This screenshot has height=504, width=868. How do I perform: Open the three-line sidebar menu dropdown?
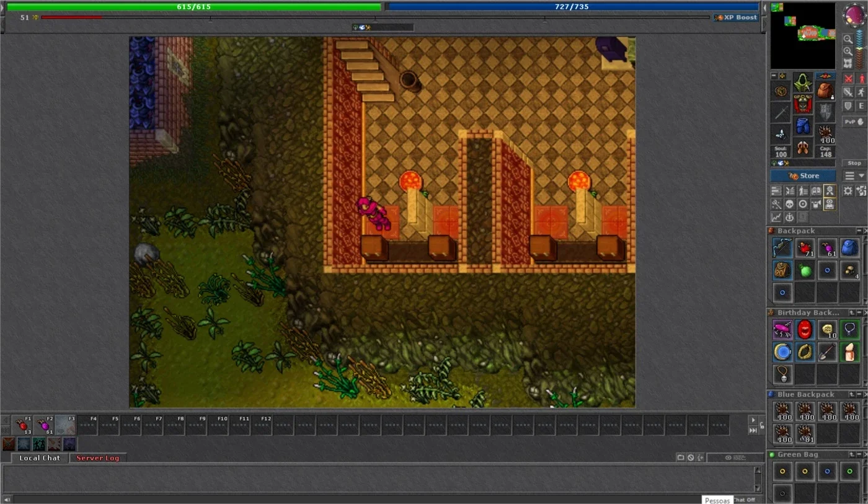[x=854, y=176]
